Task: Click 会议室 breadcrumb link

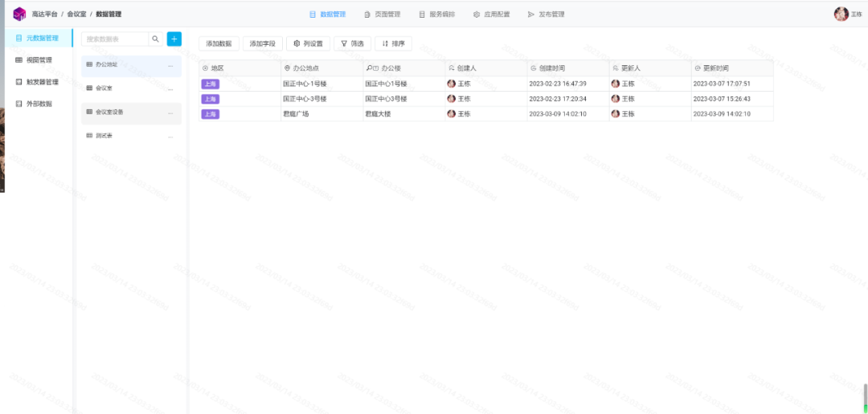Action: (x=76, y=14)
